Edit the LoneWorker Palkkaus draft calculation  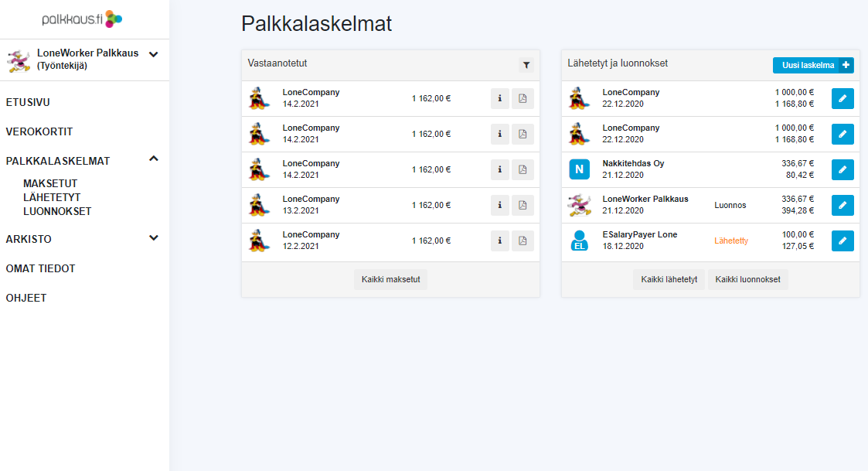tap(842, 205)
